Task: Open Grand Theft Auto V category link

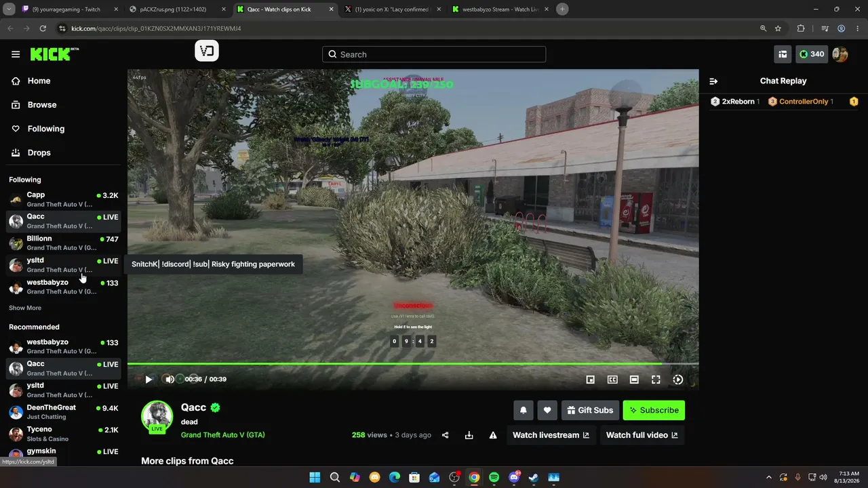Action: click(x=223, y=435)
